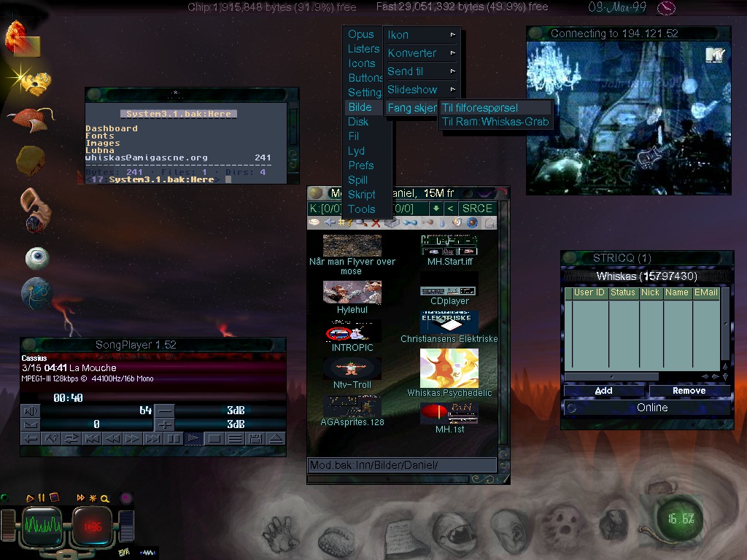
Task: Open the Whiskas.Psychedelic thumbnail
Action: point(449,368)
